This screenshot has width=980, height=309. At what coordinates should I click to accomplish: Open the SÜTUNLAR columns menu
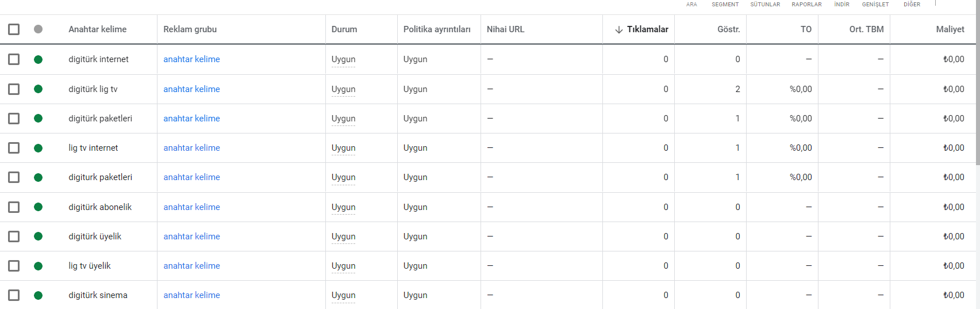[765, 5]
